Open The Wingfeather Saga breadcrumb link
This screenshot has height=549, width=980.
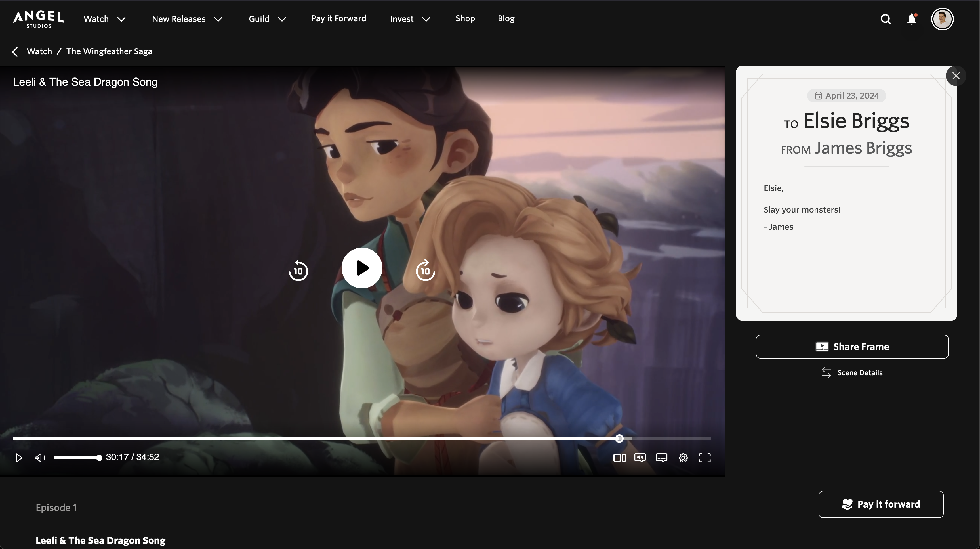pyautogui.click(x=109, y=51)
